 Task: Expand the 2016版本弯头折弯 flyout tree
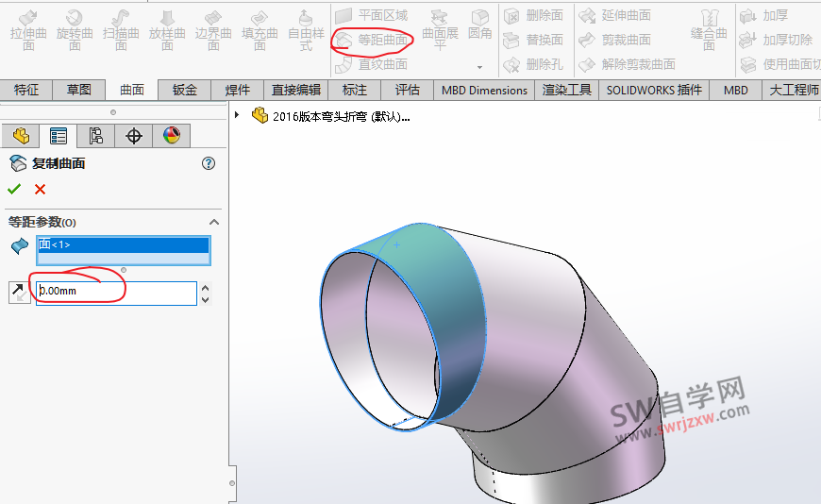237,115
